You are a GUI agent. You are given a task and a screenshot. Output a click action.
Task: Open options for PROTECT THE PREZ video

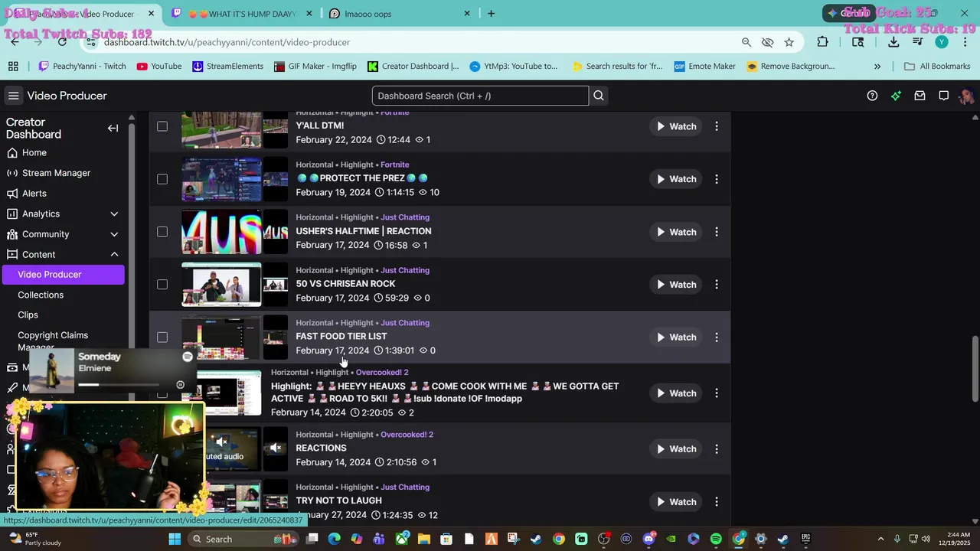pos(717,179)
